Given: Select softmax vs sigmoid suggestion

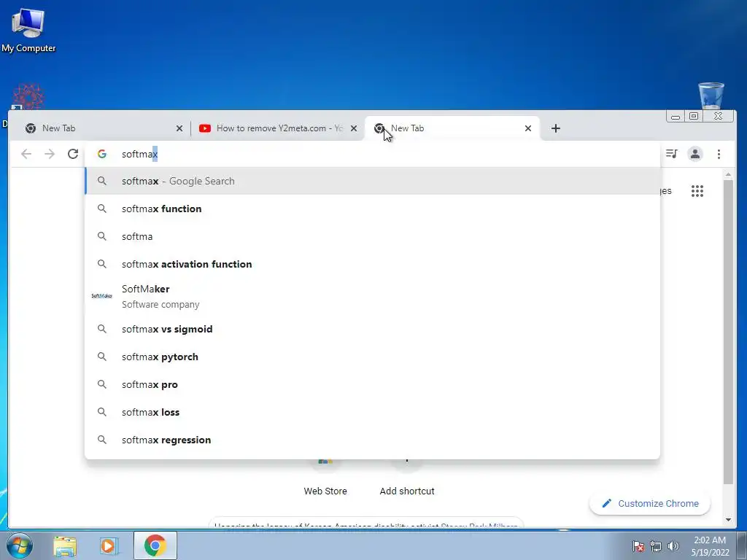Looking at the screenshot, I should coord(373,329).
